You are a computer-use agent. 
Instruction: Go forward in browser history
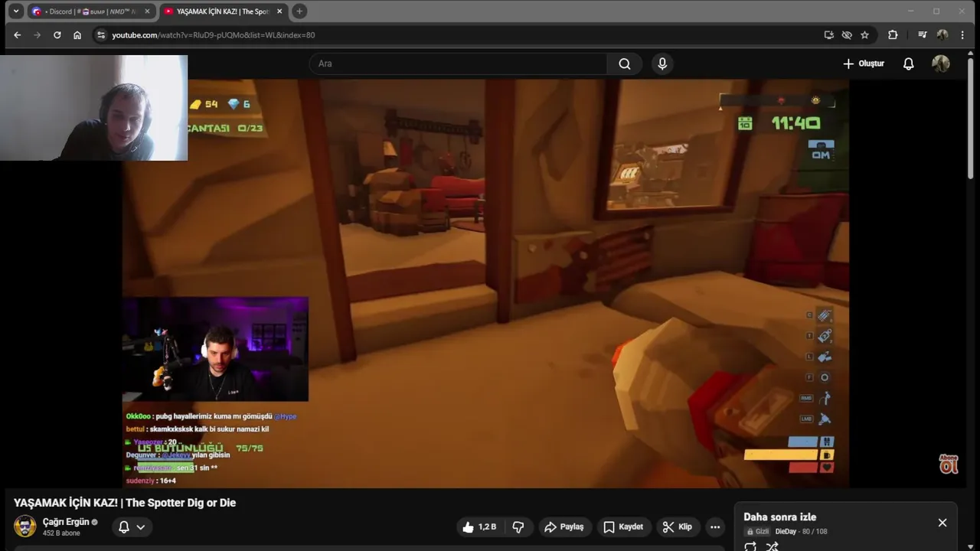[37, 34]
